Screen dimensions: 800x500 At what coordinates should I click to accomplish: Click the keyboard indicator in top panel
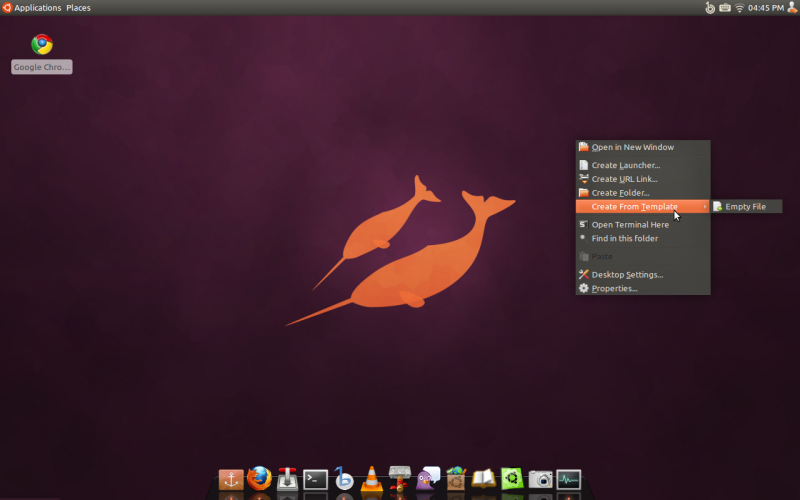[x=724, y=8]
